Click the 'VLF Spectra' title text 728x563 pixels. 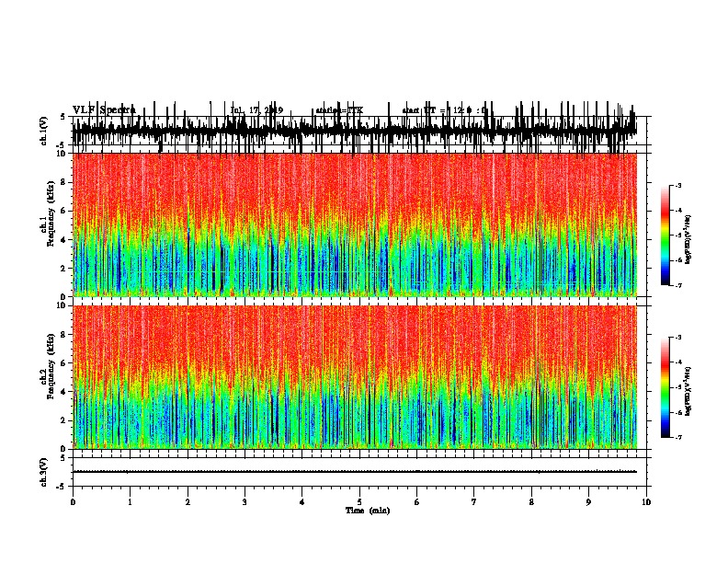pos(104,110)
